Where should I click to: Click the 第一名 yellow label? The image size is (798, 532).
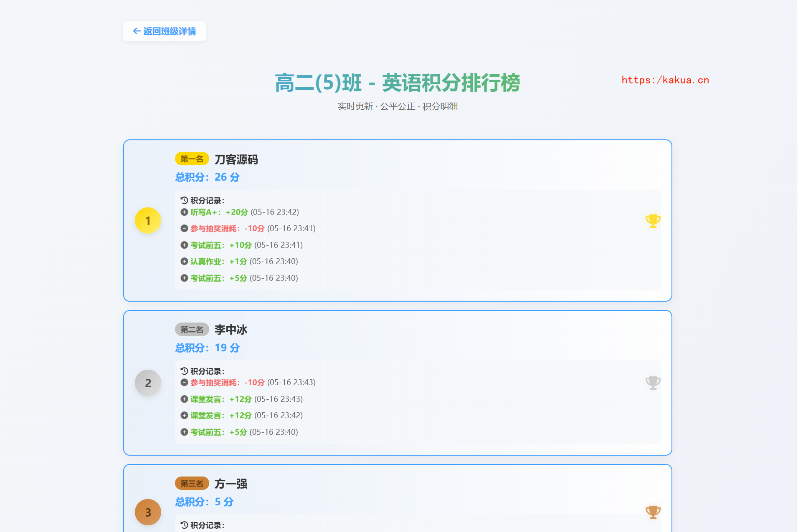click(192, 159)
